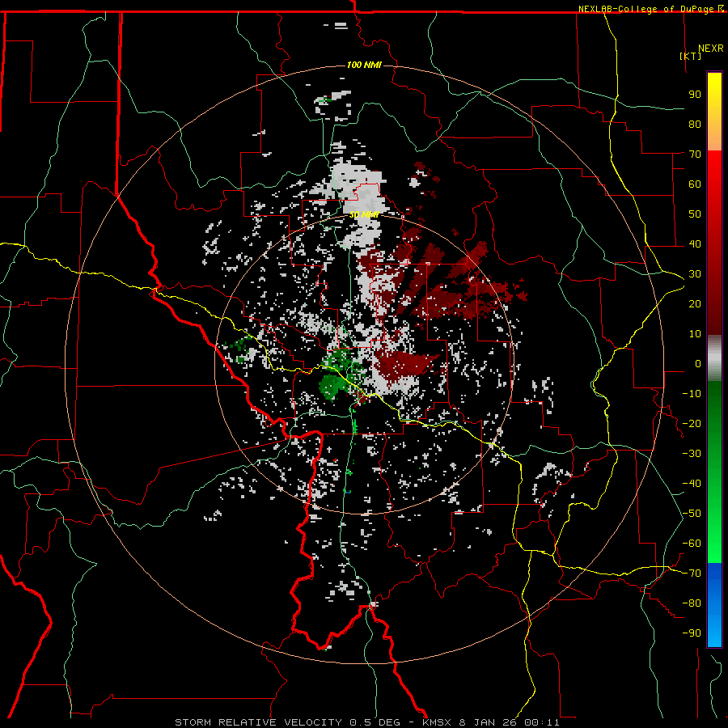728x728 pixels.
Task: Click the 0 value on velocity scale
Action: (698, 363)
